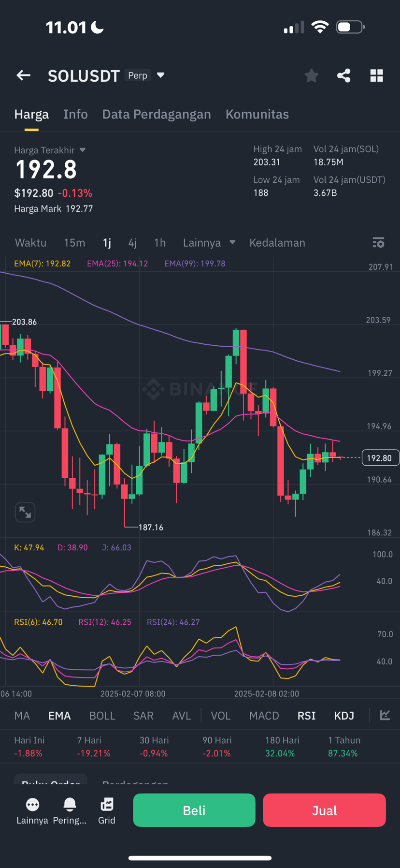
Task: Select the 15m timeframe
Action: coord(74,243)
